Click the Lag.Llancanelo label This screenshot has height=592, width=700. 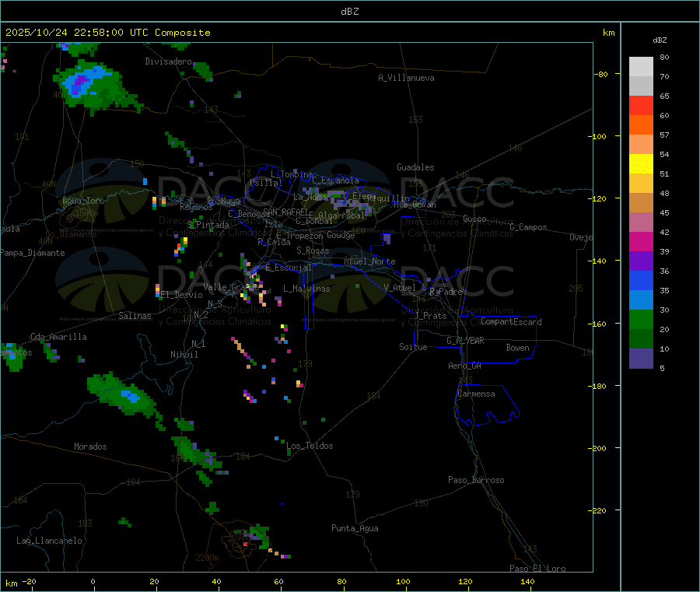pyautogui.click(x=49, y=541)
